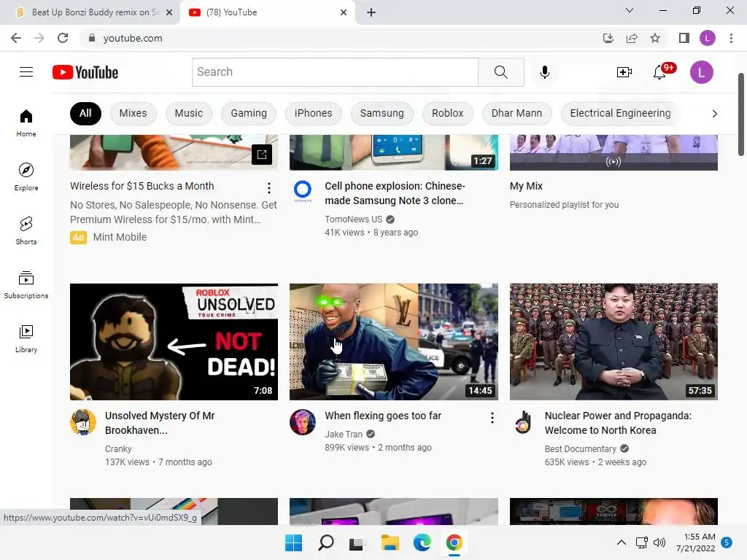Open the notifications bell

[659, 72]
